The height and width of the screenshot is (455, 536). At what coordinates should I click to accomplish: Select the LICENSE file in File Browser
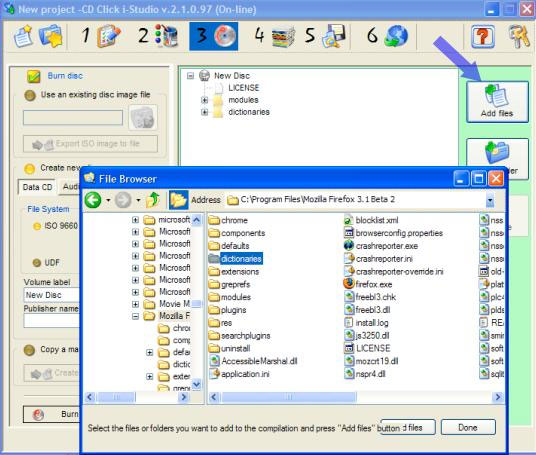click(x=367, y=348)
